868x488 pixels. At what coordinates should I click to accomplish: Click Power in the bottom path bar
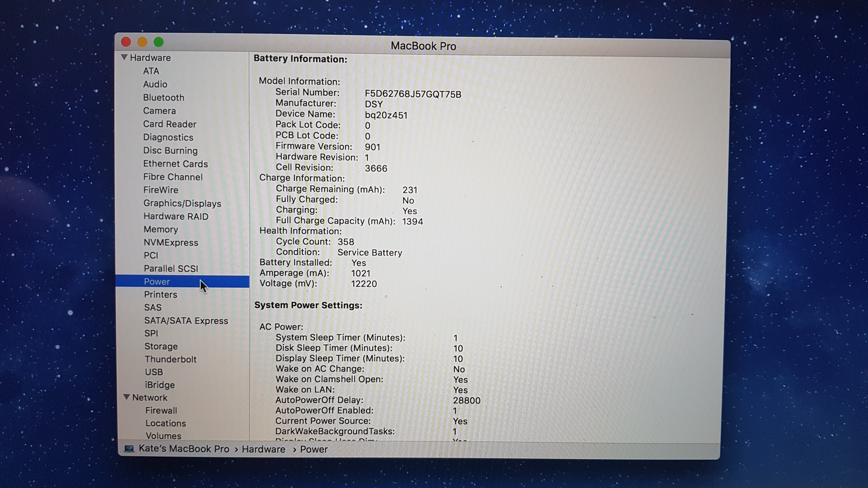pos(314,449)
